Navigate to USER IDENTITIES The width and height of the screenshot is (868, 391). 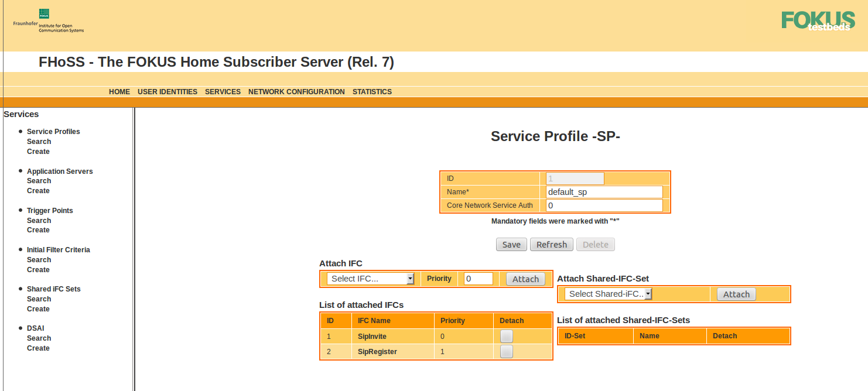tap(168, 92)
